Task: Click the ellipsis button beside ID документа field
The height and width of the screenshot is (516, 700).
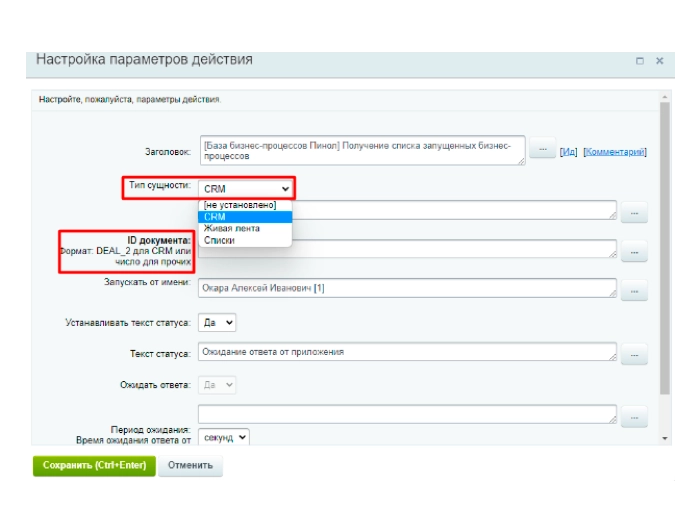Action: [633, 252]
